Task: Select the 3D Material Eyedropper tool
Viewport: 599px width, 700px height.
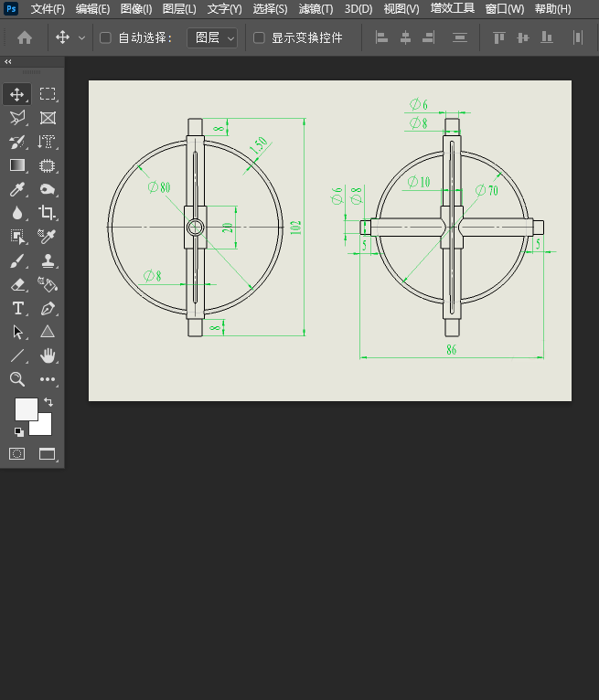Action: point(48,237)
